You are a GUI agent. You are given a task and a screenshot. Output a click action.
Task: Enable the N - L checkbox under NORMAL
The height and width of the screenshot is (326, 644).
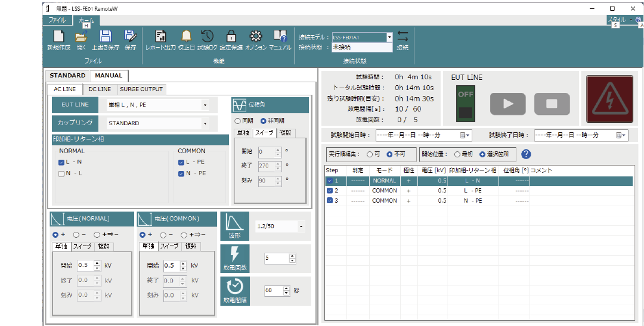62,173
